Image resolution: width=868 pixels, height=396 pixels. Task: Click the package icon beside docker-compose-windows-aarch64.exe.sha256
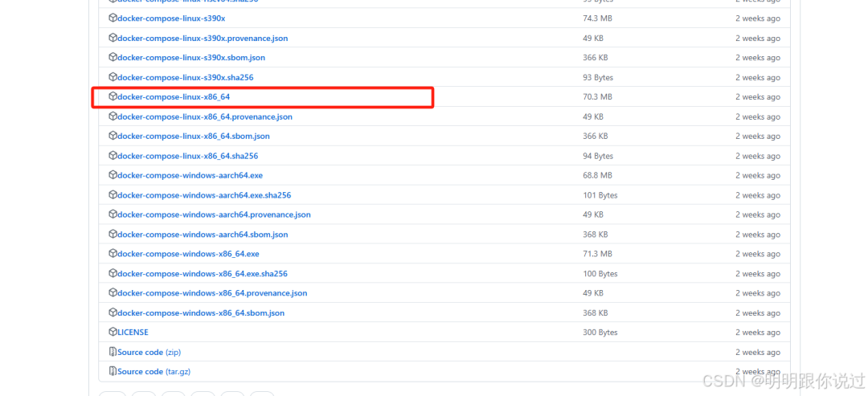113,195
